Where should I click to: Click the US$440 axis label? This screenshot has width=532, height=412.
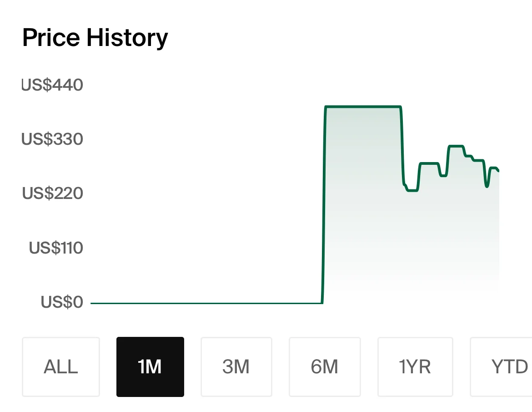click(53, 85)
